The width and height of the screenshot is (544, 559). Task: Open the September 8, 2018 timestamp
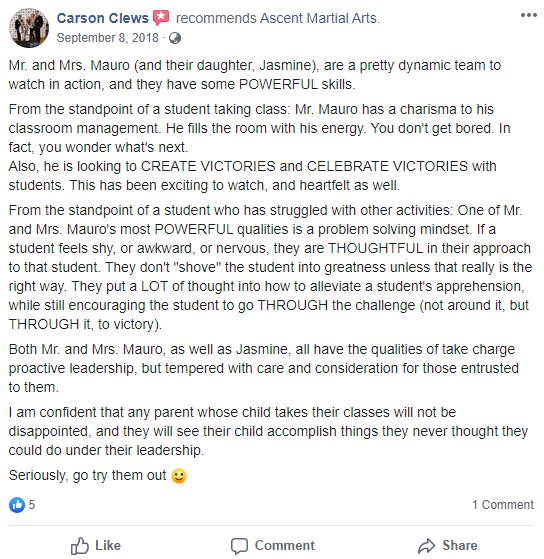click(x=107, y=38)
